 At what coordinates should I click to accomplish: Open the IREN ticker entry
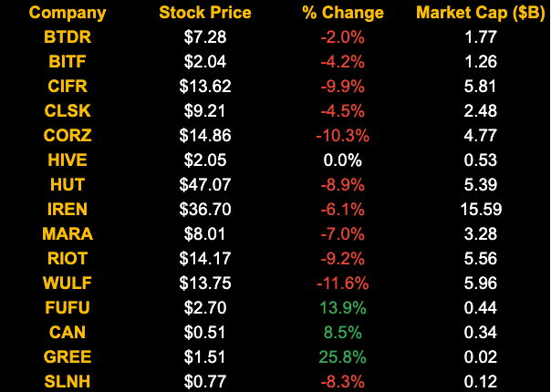(x=68, y=210)
